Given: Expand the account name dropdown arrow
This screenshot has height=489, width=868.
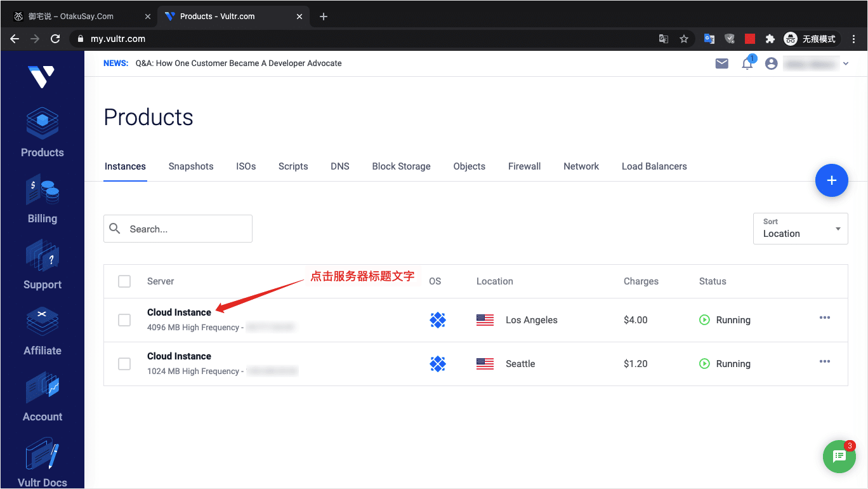Looking at the screenshot, I should 846,64.
